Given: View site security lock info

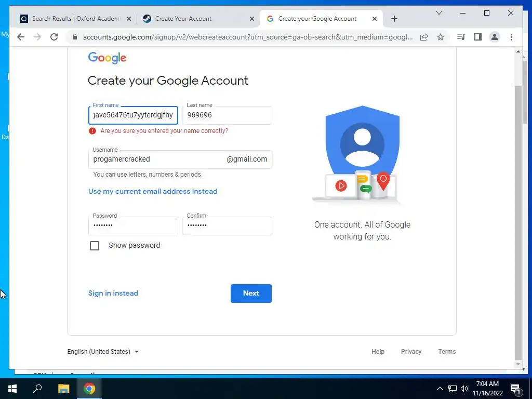Looking at the screenshot, I should (x=75, y=37).
